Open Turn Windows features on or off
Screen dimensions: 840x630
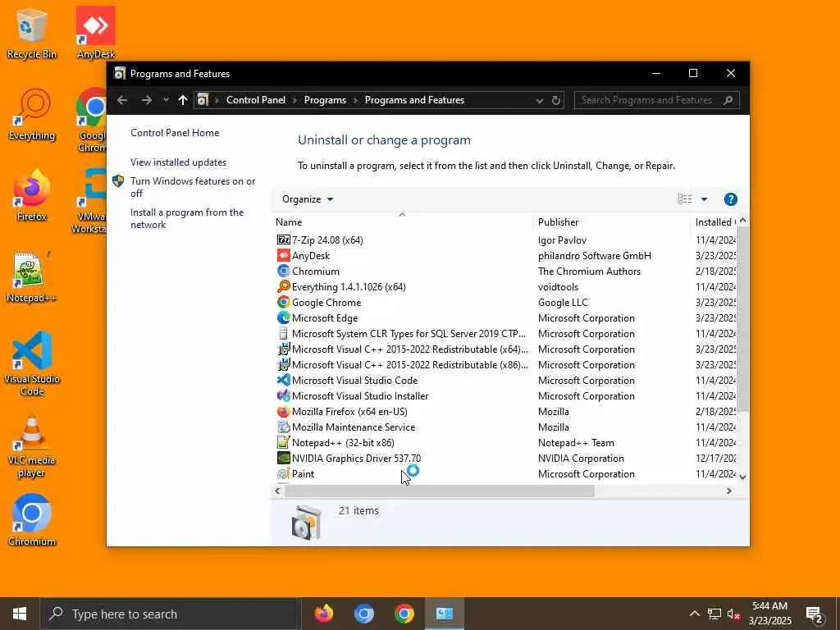[x=193, y=187]
